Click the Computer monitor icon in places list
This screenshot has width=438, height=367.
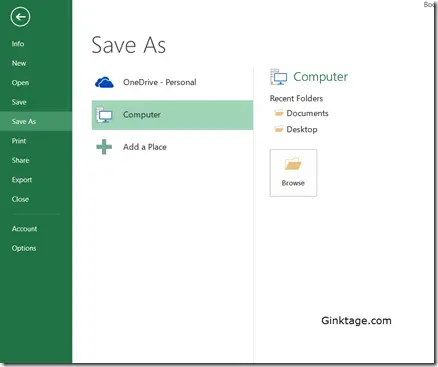click(x=104, y=114)
